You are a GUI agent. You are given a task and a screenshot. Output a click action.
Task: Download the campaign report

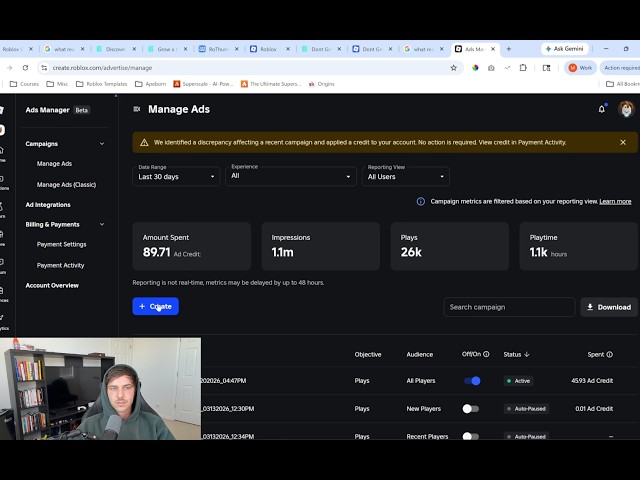click(609, 307)
